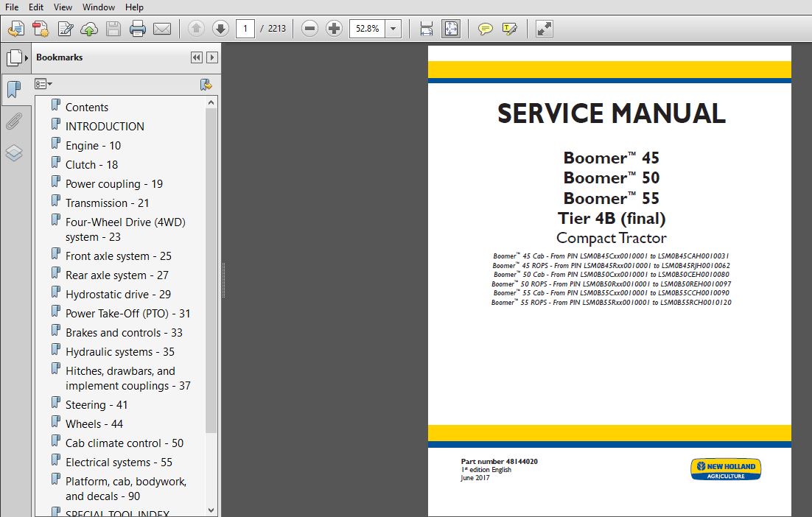812x517 pixels.
Task: Select Power Take-Off (PTO) - 31 bookmark
Action: 128,314
